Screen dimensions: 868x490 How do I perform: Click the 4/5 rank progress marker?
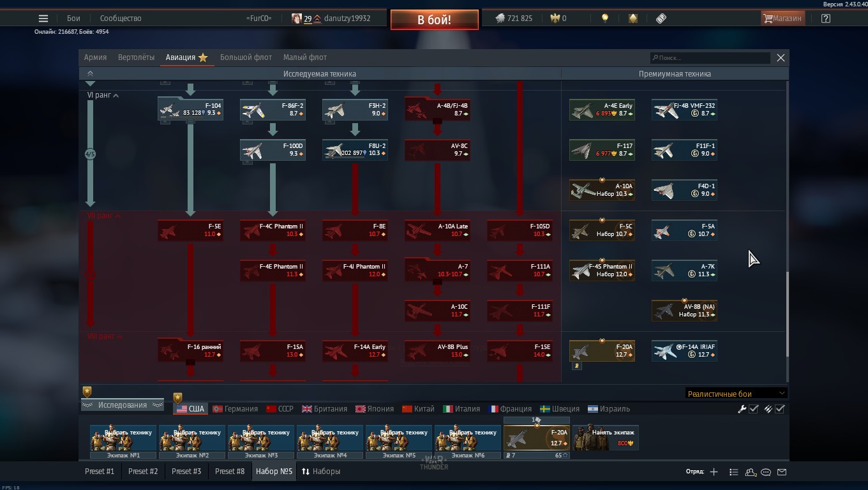[x=90, y=154]
